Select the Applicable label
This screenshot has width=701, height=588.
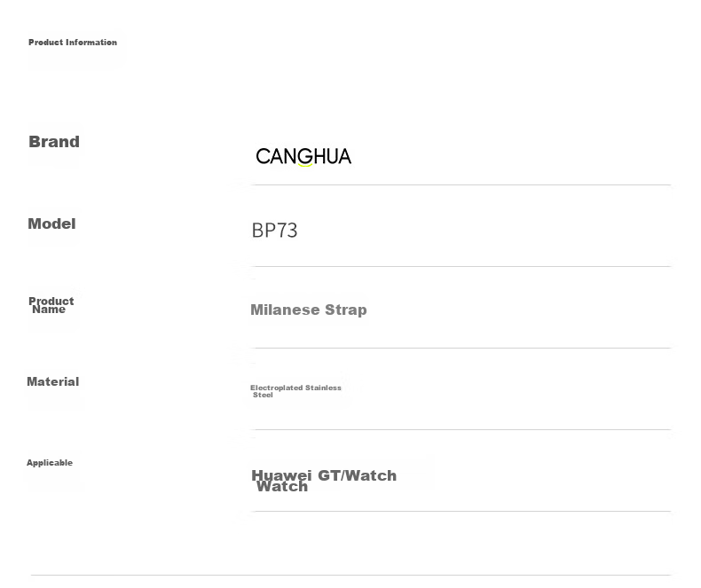tap(50, 462)
